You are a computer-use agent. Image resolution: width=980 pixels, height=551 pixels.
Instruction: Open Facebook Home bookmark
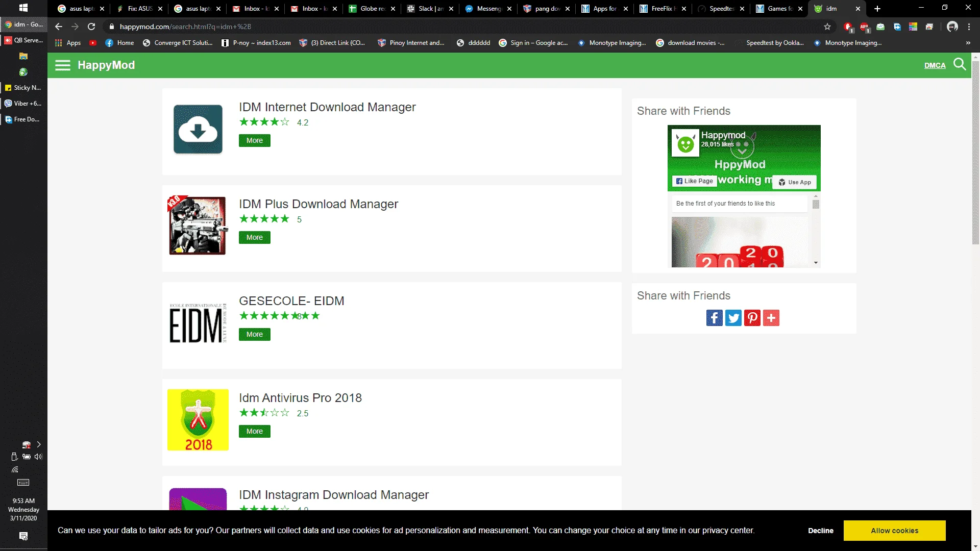pos(119,43)
